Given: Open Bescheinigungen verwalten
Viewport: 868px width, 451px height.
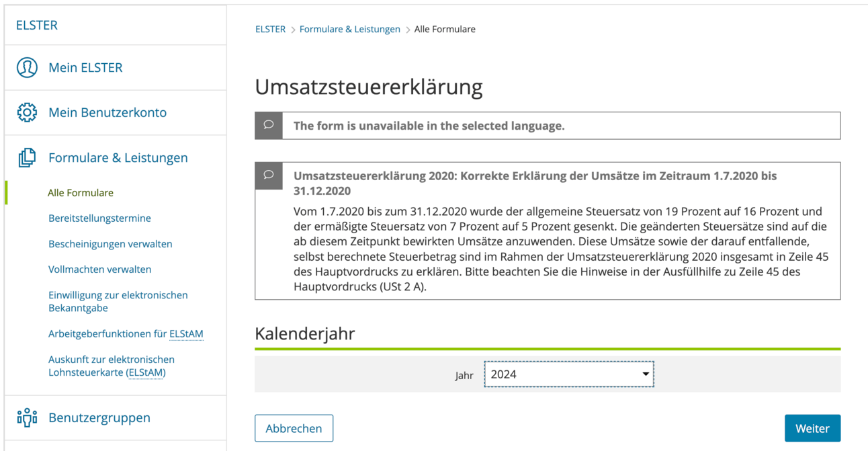Looking at the screenshot, I should (110, 244).
